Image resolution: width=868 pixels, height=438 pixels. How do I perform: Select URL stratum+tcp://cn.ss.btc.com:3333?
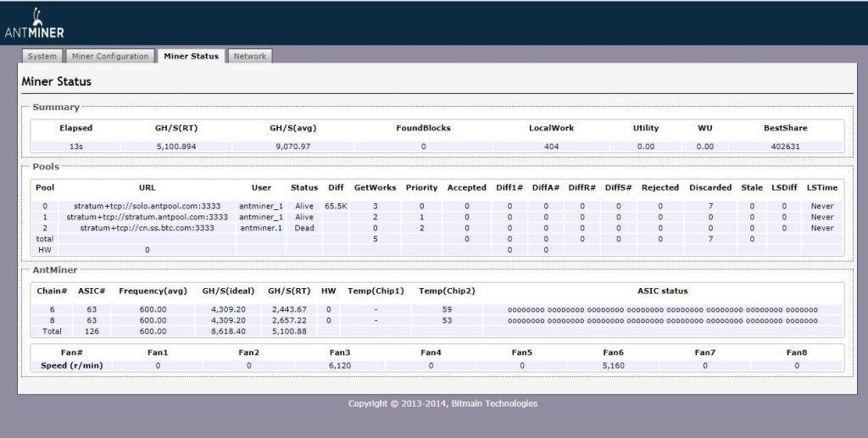point(147,227)
